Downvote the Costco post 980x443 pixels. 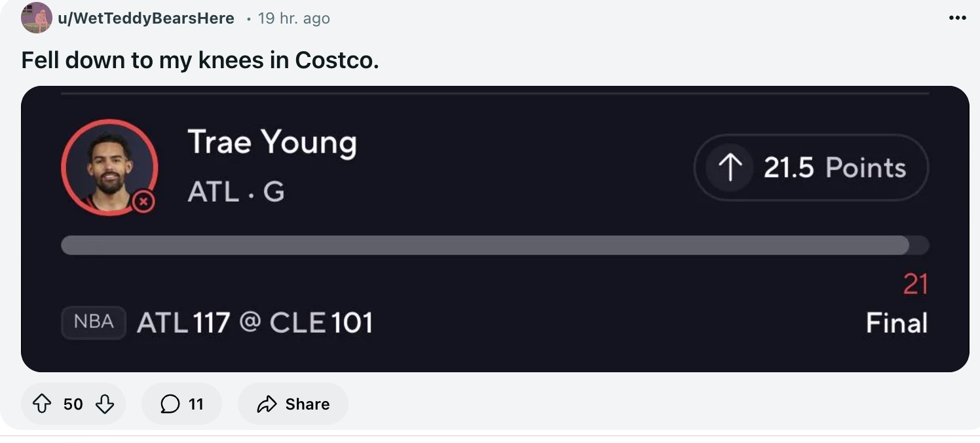coord(105,404)
